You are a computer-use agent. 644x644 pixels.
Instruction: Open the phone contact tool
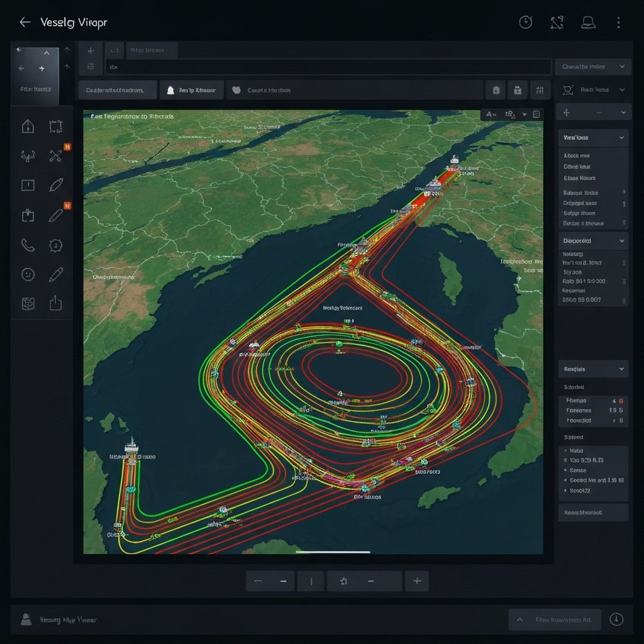(x=27, y=245)
